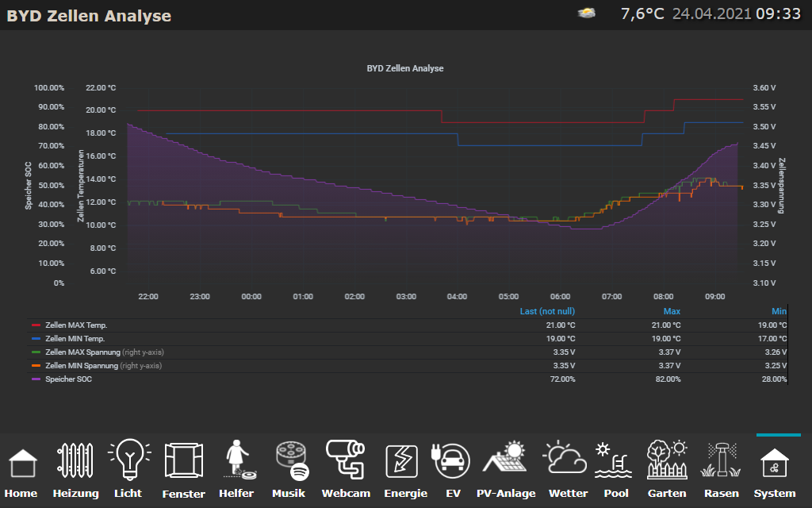Click the 17.00 °C min temperature value
Image resolution: width=812 pixels, height=508 pixels.
coord(772,338)
